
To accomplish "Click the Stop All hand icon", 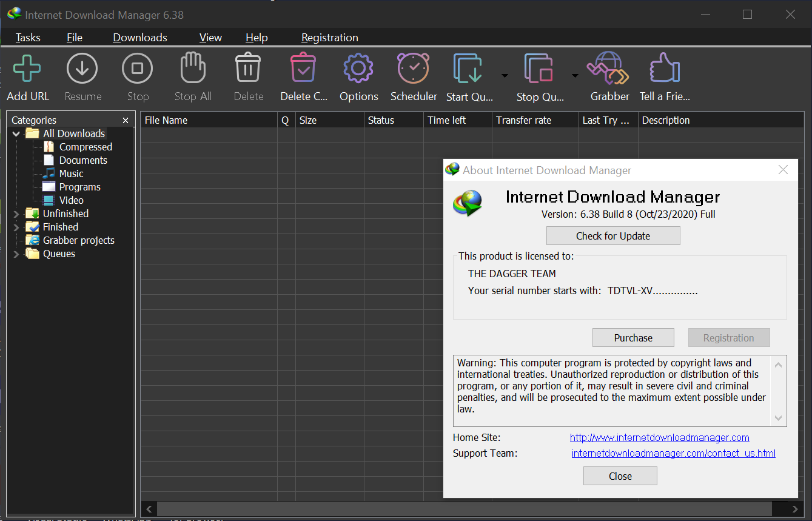I will [x=193, y=68].
